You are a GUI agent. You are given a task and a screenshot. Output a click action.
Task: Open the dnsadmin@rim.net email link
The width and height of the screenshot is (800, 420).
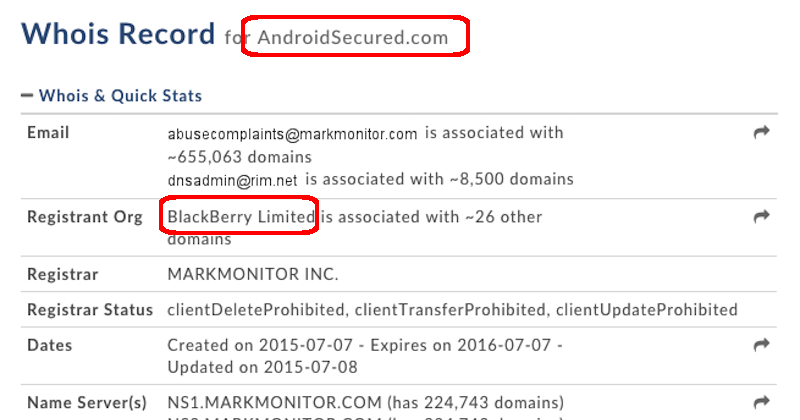click(x=232, y=180)
